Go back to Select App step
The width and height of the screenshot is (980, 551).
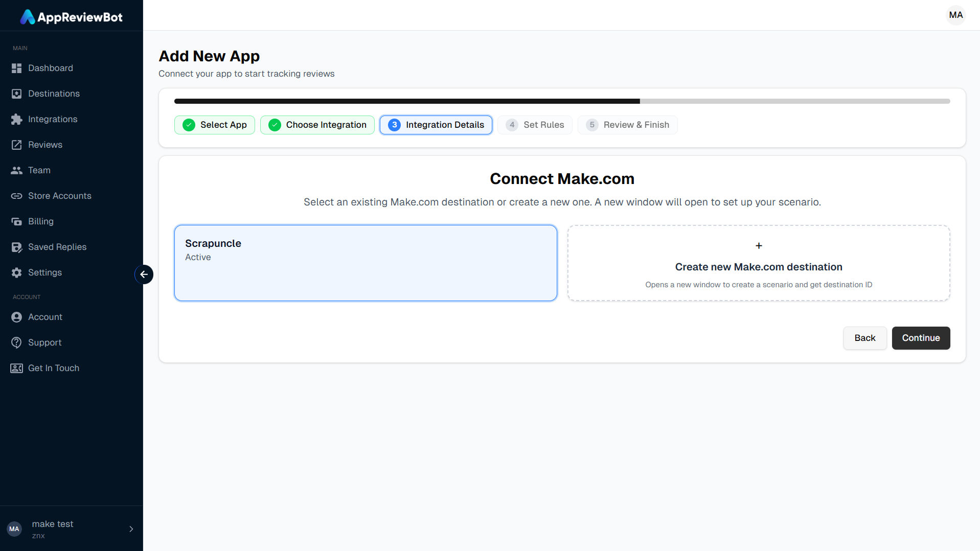pyautogui.click(x=215, y=125)
